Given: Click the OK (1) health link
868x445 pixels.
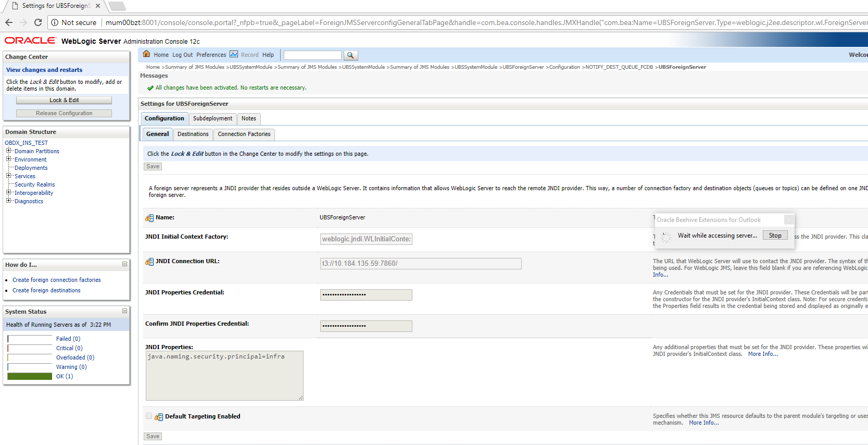Looking at the screenshot, I should click(65, 376).
